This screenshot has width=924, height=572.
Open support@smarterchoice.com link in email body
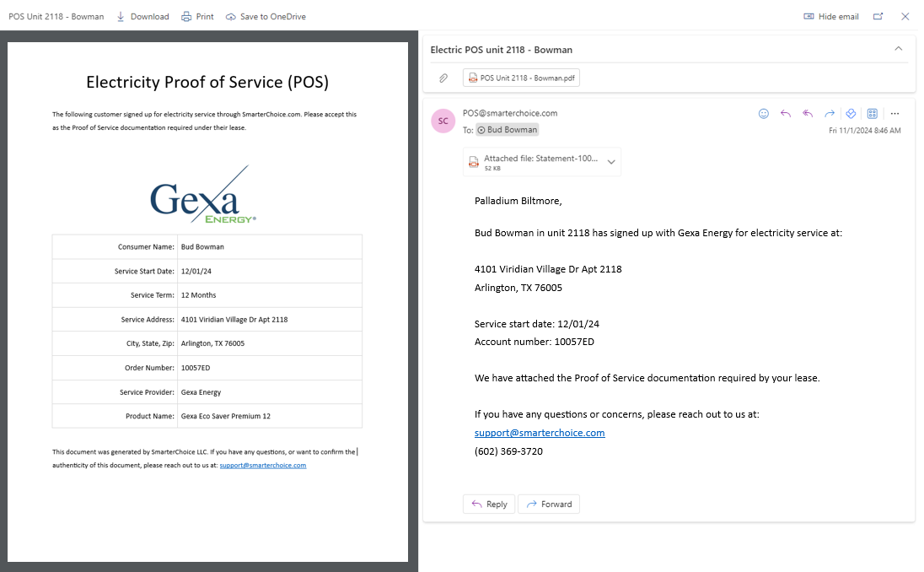pyautogui.click(x=540, y=433)
